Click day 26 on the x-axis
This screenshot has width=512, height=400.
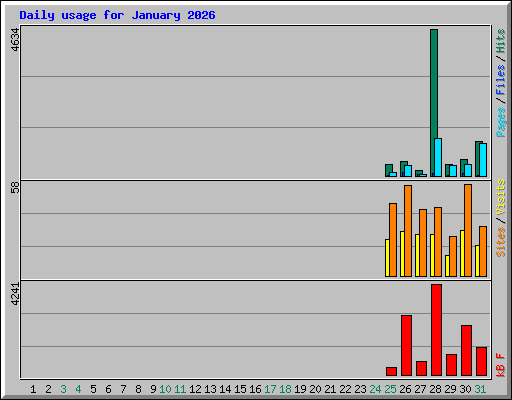point(405,389)
